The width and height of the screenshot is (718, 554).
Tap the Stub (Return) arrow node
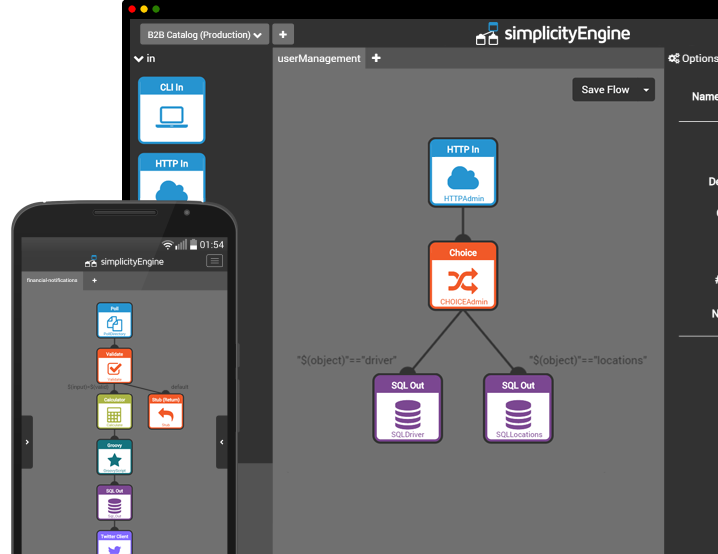166,411
